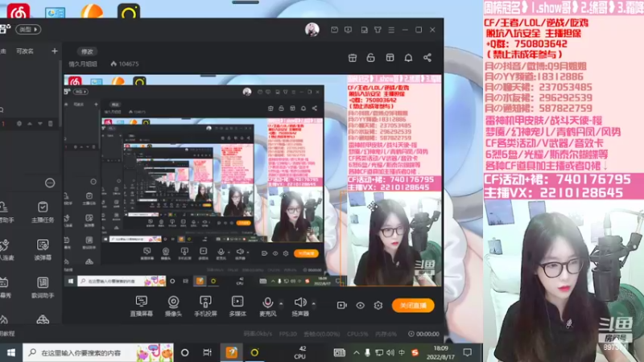Delete the source with trash icon
644x362 pixels.
click(51, 124)
